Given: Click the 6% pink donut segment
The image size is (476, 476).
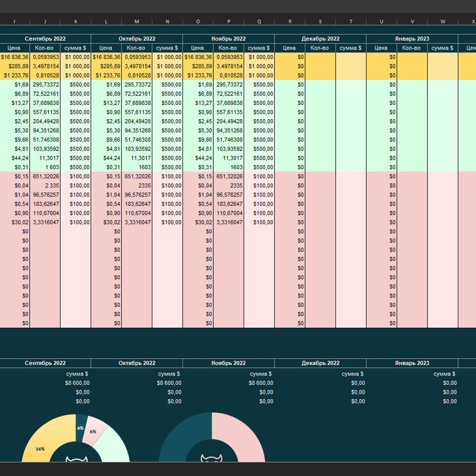Looking at the screenshot, I should (95, 431).
